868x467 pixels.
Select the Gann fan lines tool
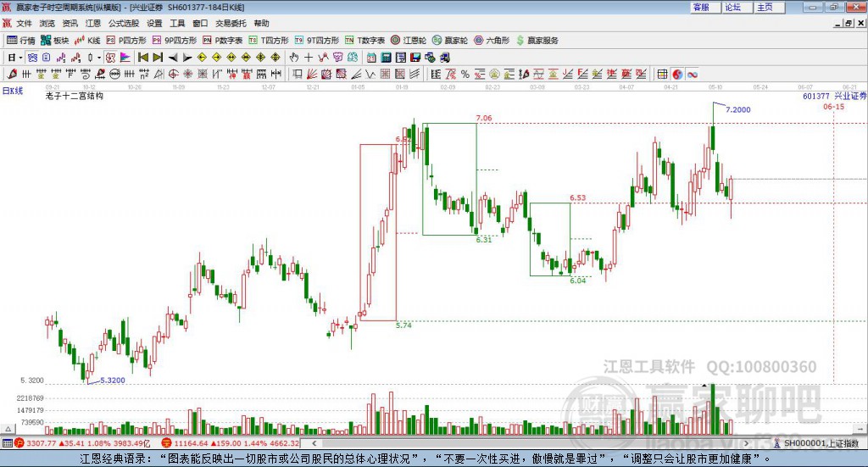(x=312, y=74)
